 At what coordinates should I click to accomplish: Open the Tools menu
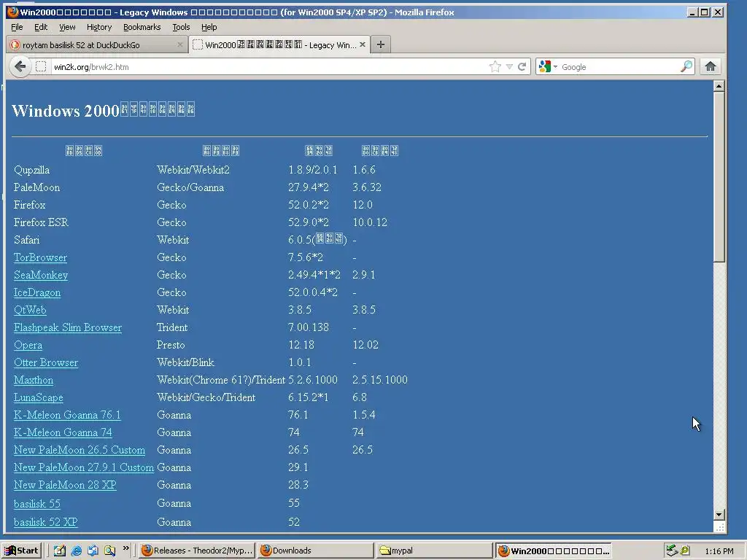coord(181,27)
